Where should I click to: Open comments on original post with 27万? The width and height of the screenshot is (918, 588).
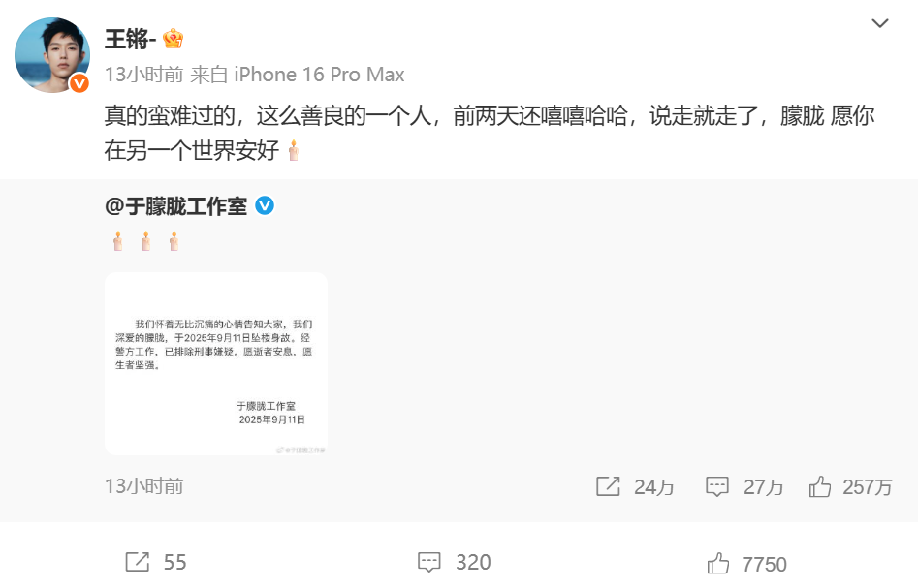[744, 486]
